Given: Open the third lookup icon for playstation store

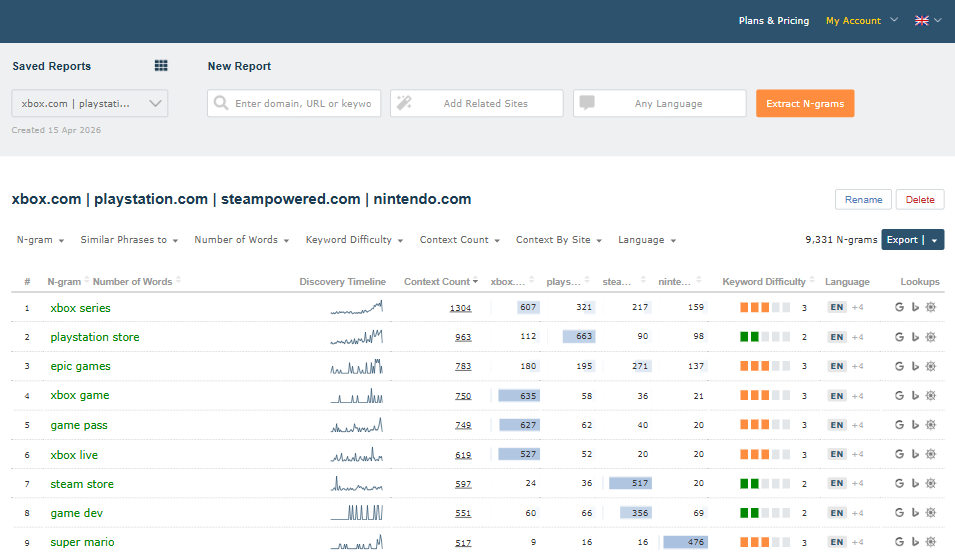Looking at the screenshot, I should click(x=931, y=337).
